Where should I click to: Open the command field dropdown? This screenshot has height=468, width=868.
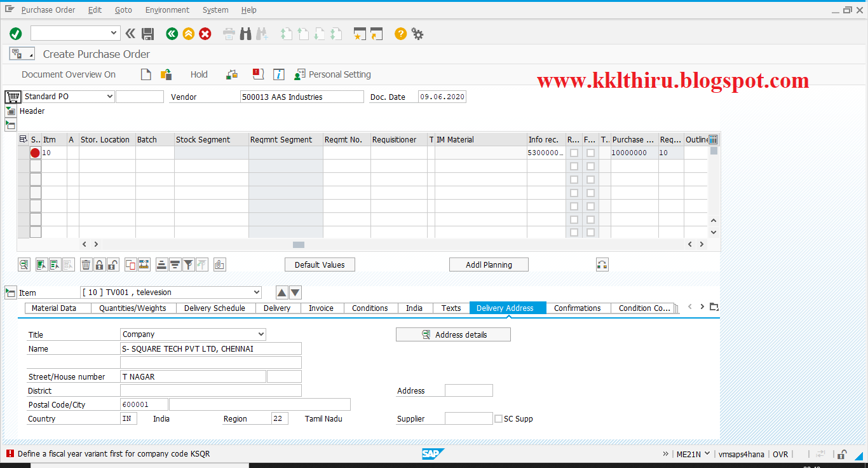coord(114,33)
